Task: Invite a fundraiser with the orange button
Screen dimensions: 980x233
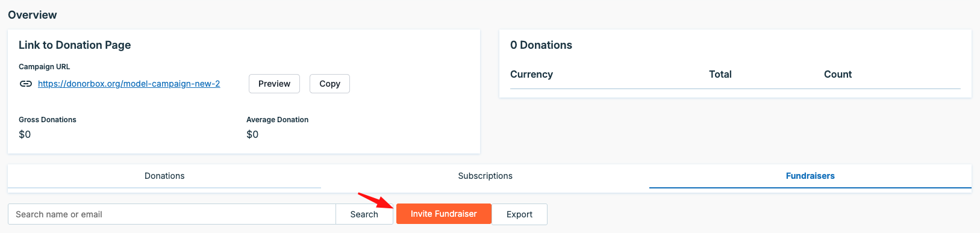Action: [x=444, y=214]
